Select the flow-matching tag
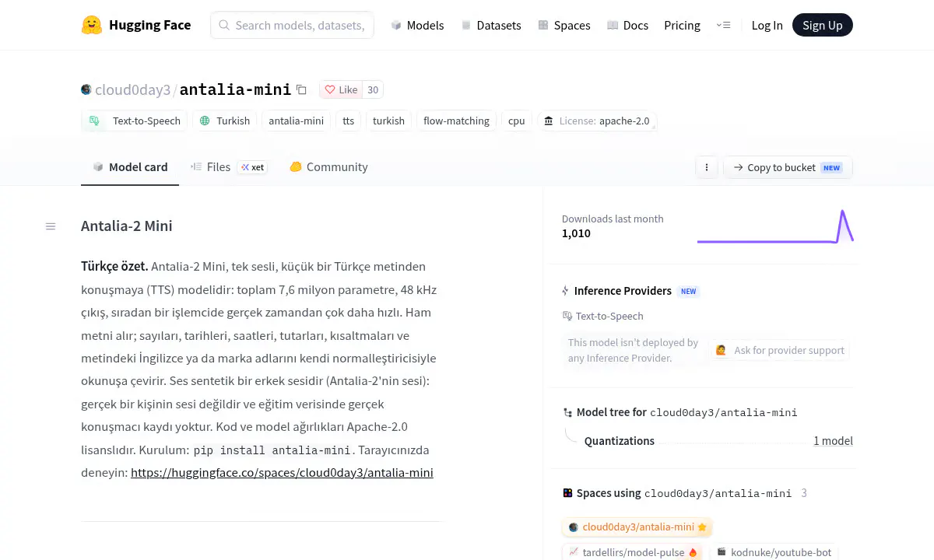Screen dimensions: 934x560 [x=456, y=121]
